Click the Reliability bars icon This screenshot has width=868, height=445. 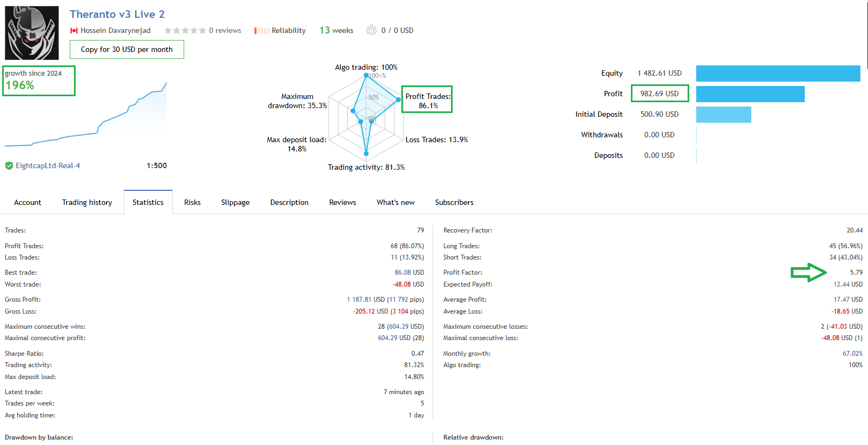[x=261, y=31]
